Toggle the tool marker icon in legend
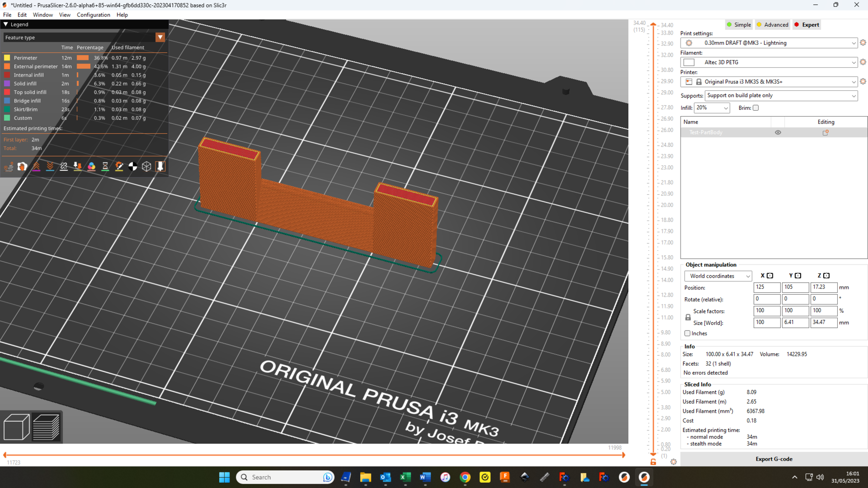The width and height of the screenshot is (868, 488). pos(160,166)
